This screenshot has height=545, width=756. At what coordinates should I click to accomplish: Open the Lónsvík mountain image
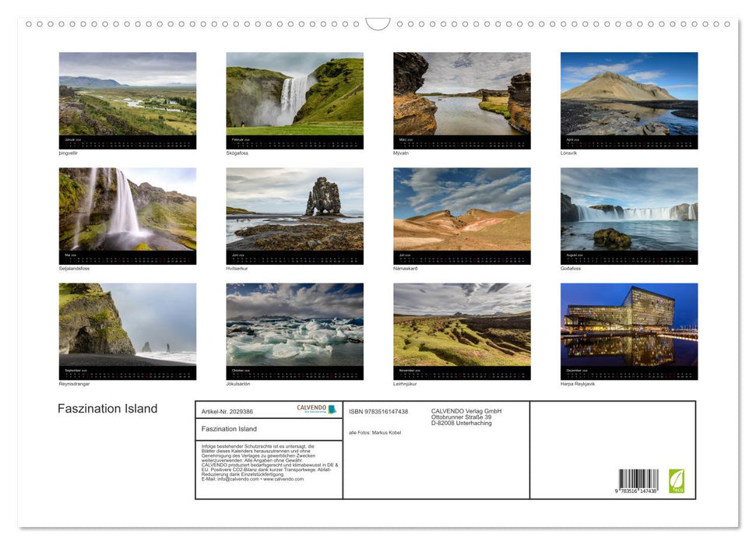point(628,92)
